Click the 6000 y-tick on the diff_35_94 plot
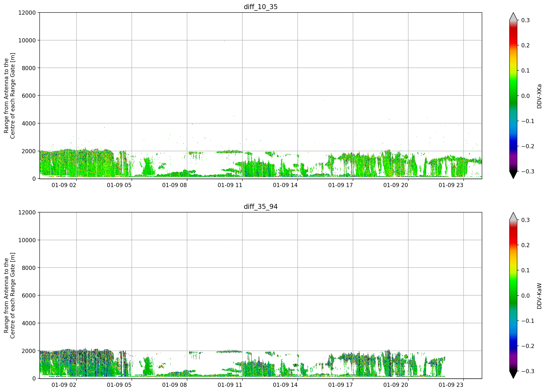 [29, 296]
